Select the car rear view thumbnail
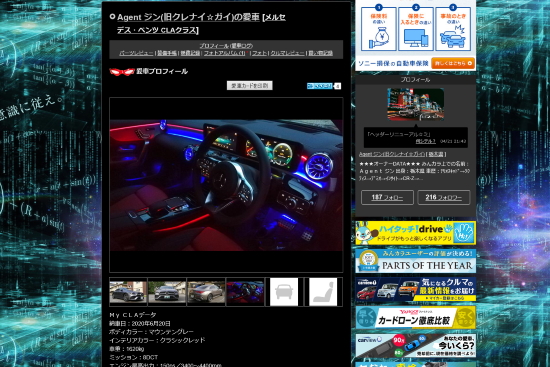Image resolution: width=550 pixels, height=367 pixels. pos(206,292)
